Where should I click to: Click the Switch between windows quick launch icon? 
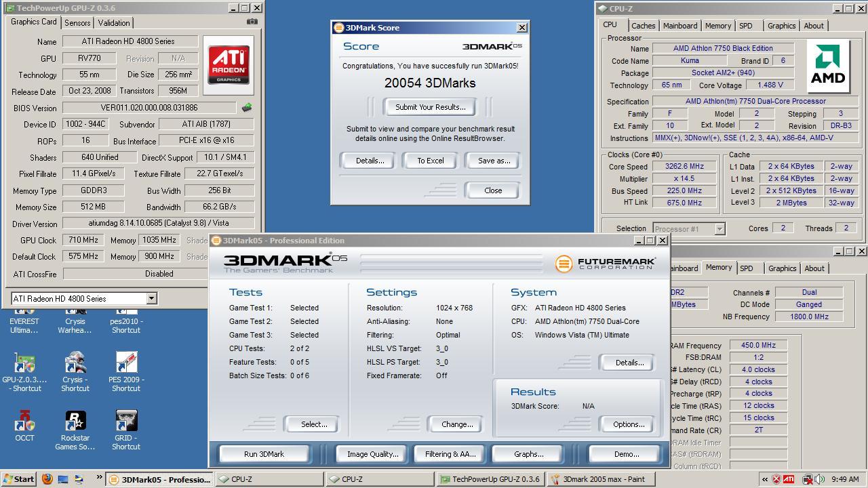(79, 479)
